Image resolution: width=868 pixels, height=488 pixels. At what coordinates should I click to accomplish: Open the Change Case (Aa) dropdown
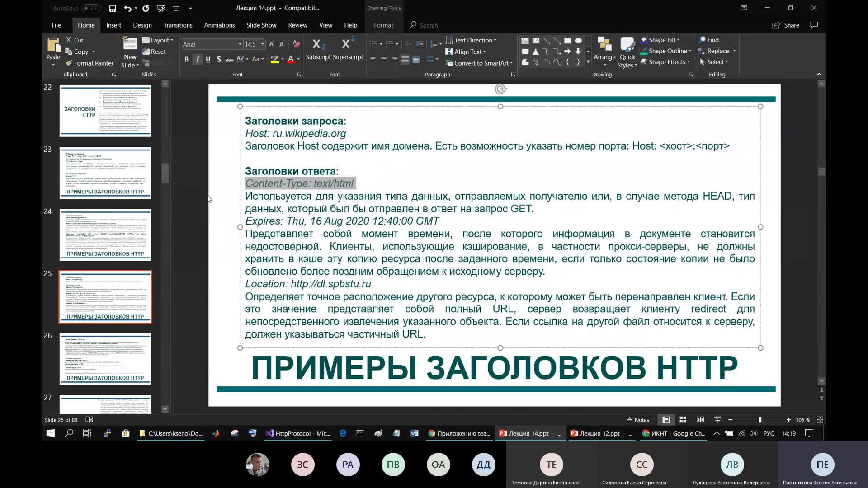258,59
